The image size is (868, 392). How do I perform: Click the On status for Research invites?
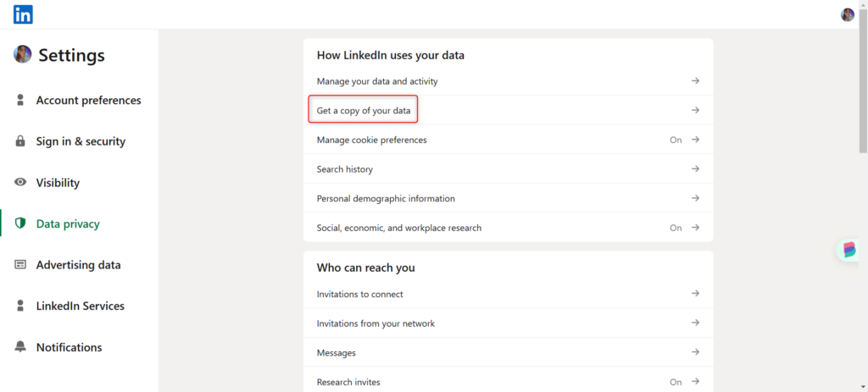click(676, 382)
